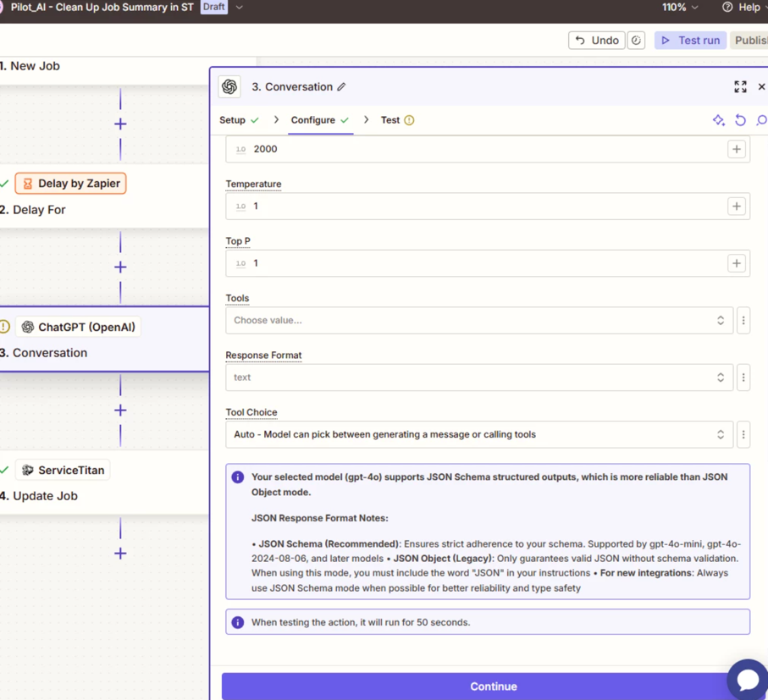Click the Tool Choice field label

point(251,412)
